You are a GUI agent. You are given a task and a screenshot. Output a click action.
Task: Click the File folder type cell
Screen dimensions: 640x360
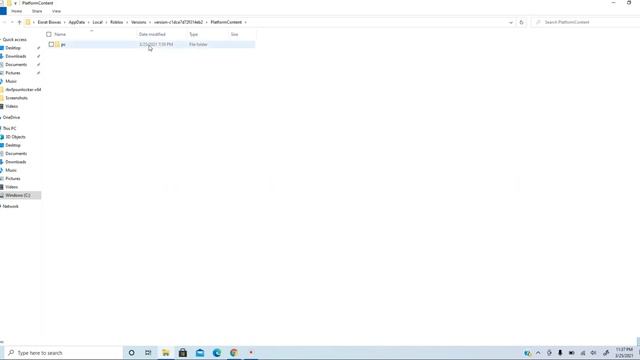pos(198,44)
